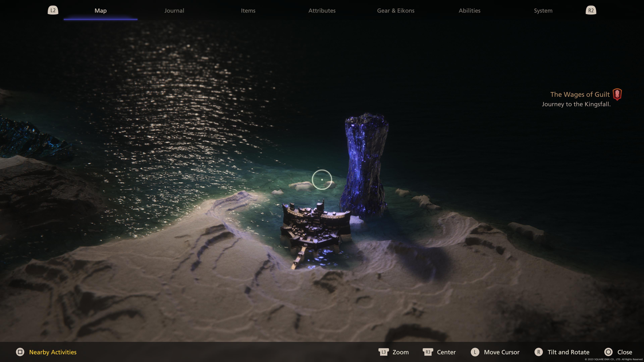
Task: Select the active Map tab
Action: click(x=100, y=11)
